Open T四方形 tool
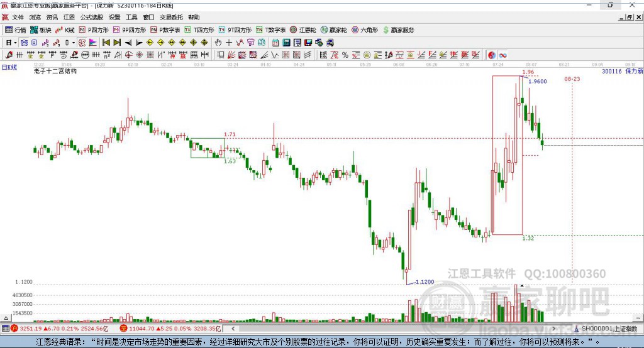This screenshot has width=644, height=348. tap(199, 30)
